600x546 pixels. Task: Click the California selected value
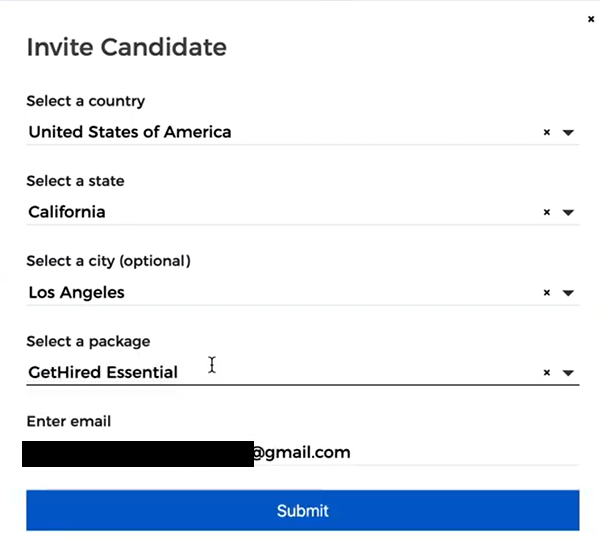pos(67,212)
